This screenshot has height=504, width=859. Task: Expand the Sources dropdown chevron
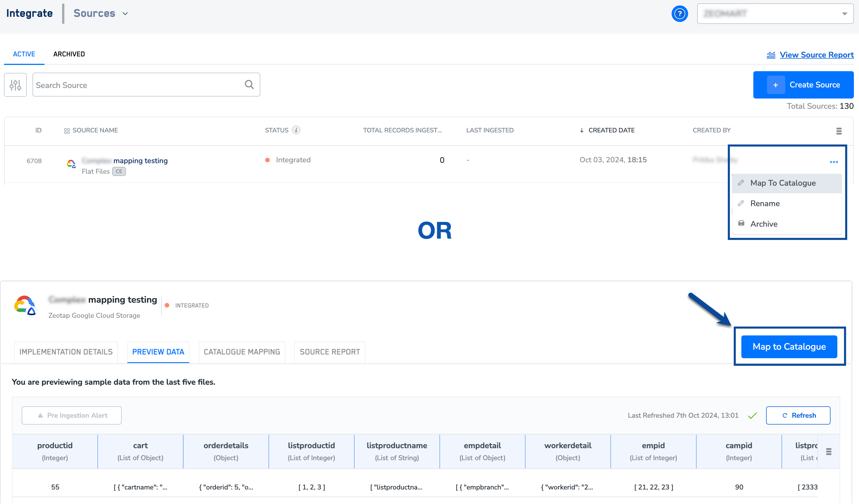125,14
